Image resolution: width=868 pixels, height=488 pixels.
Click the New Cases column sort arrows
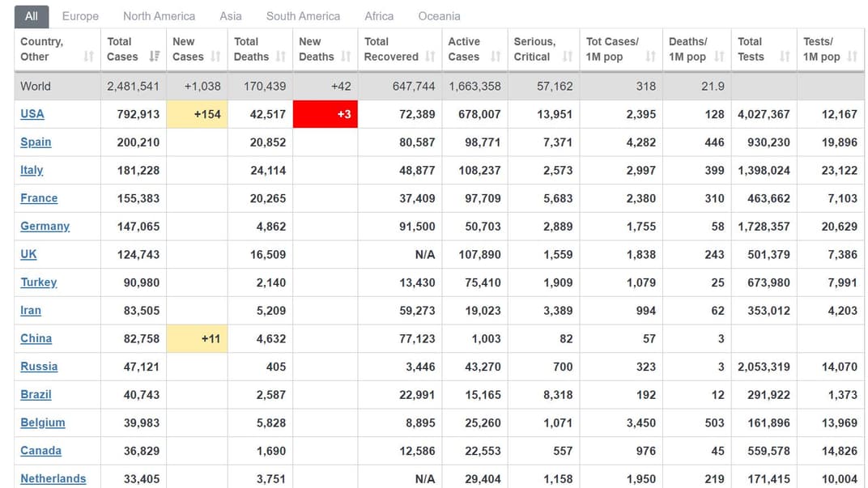[x=215, y=57]
